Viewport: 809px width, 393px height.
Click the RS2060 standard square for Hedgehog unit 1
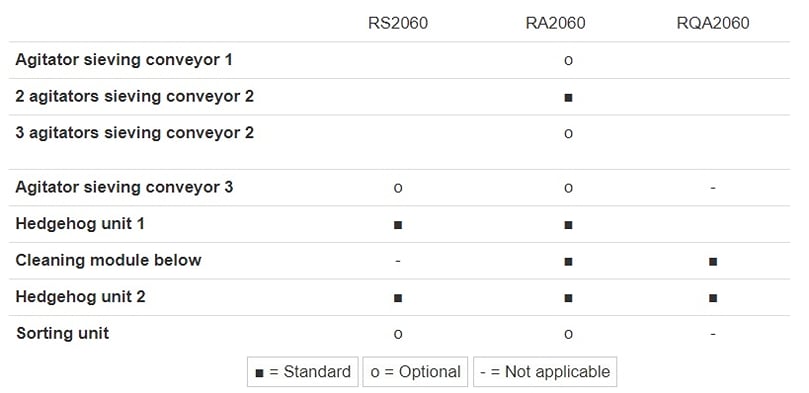(x=398, y=225)
